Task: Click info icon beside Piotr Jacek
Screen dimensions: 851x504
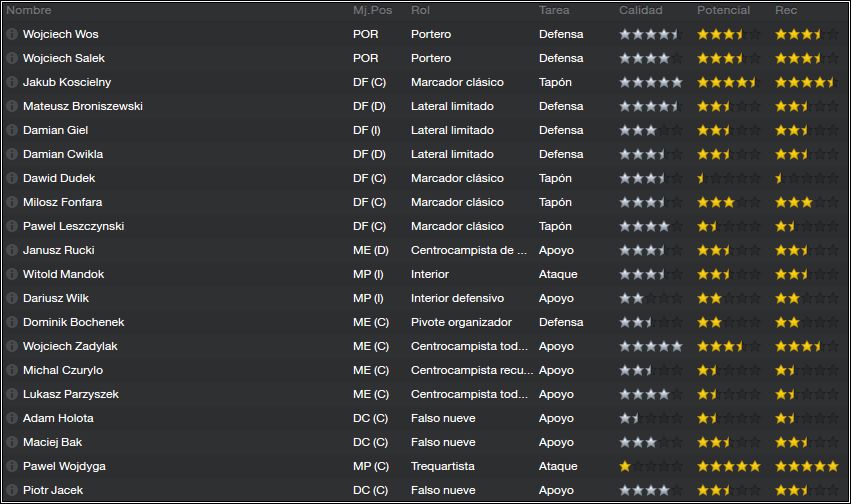Action: click(12, 490)
